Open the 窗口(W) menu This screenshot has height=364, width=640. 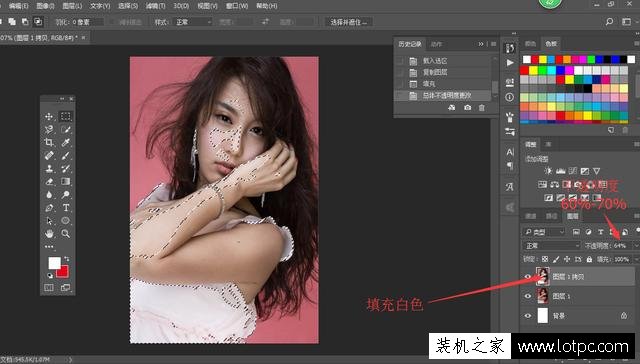pos(237,6)
